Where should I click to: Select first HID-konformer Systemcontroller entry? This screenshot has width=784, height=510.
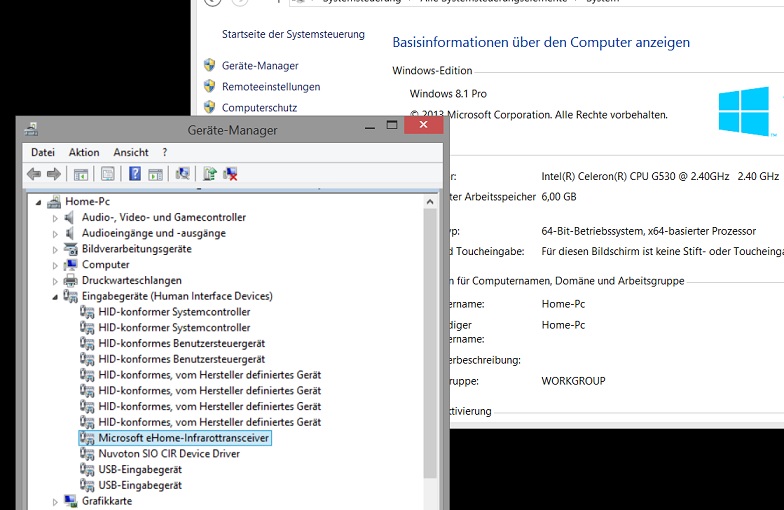tap(174, 312)
